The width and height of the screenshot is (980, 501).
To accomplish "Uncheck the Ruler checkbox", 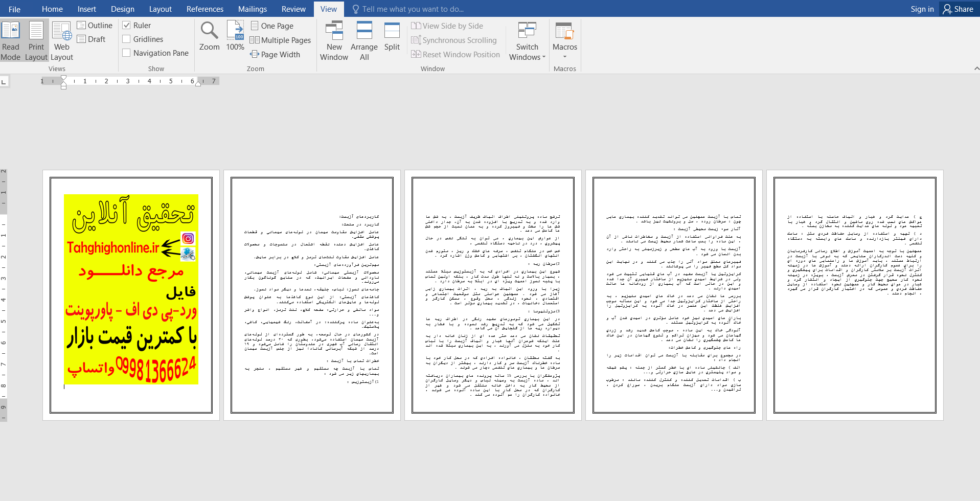I will click(126, 25).
